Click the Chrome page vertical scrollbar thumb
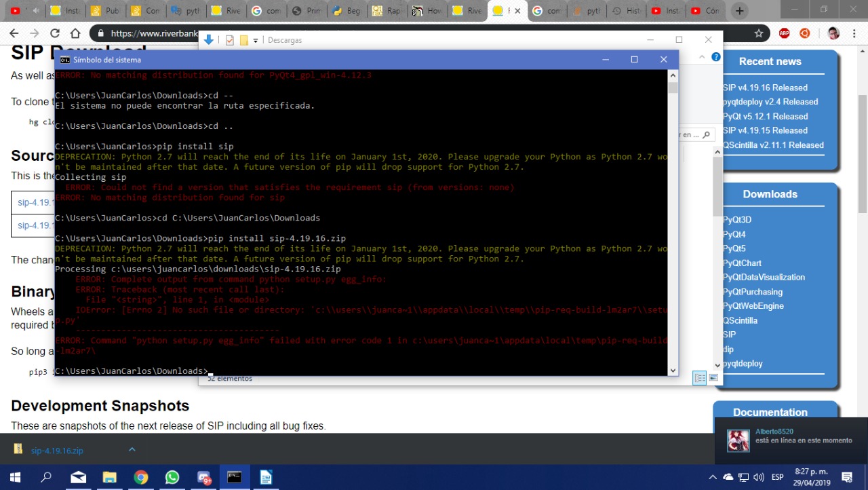The width and height of the screenshot is (868, 490). 863,153
